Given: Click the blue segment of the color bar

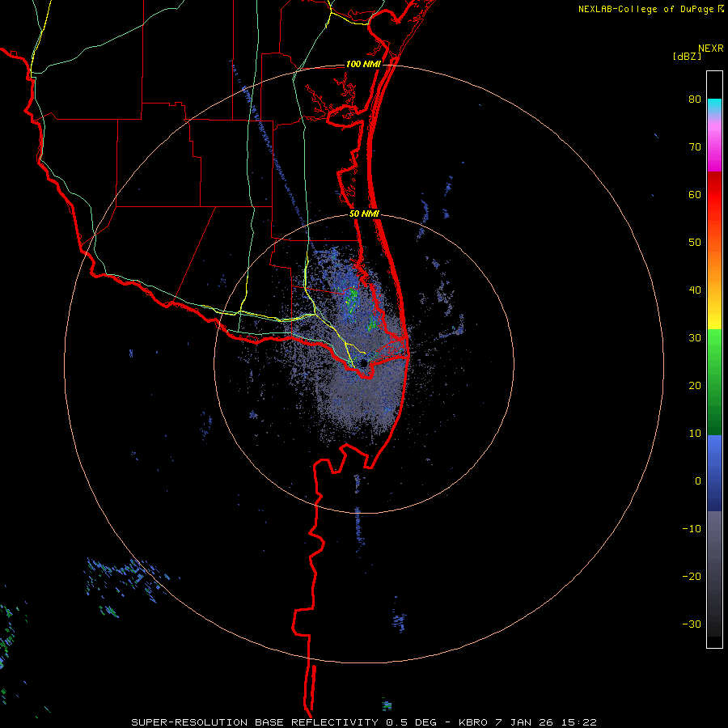Looking at the screenshot, I should [714, 473].
